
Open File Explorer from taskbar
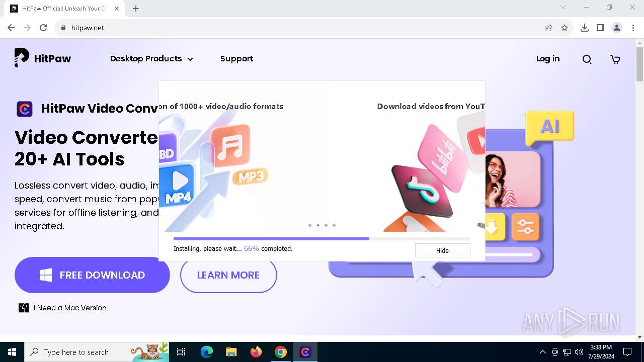pos(231,352)
